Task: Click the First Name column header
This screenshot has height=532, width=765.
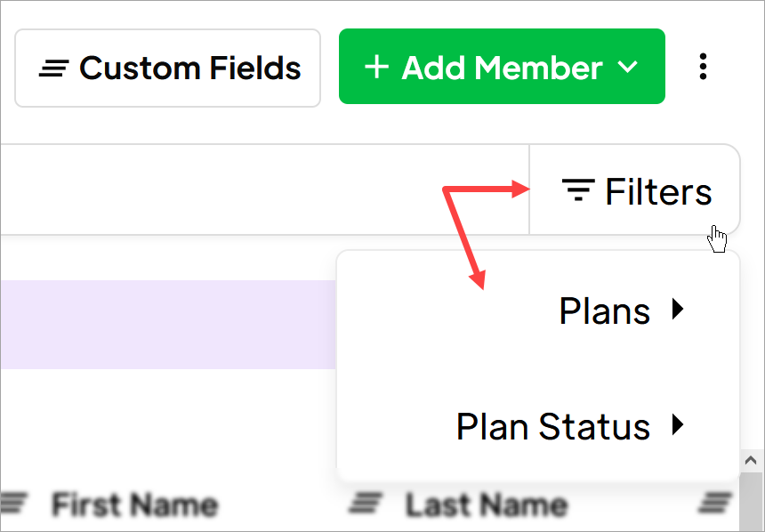Action: [x=133, y=504]
